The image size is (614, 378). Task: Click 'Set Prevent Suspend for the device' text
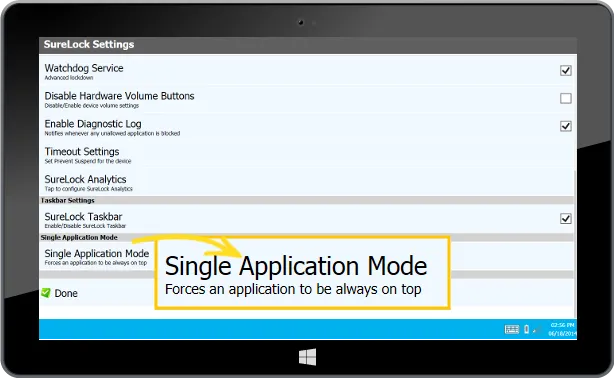[88, 161]
